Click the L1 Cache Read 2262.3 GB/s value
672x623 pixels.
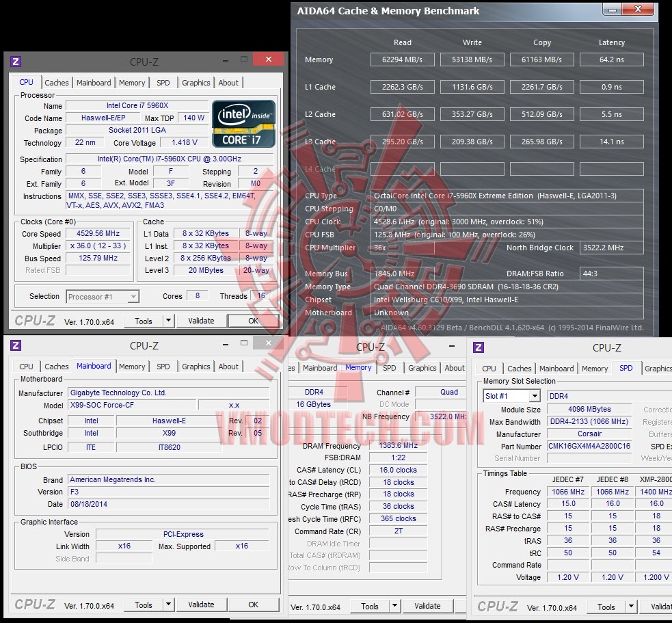(402, 87)
